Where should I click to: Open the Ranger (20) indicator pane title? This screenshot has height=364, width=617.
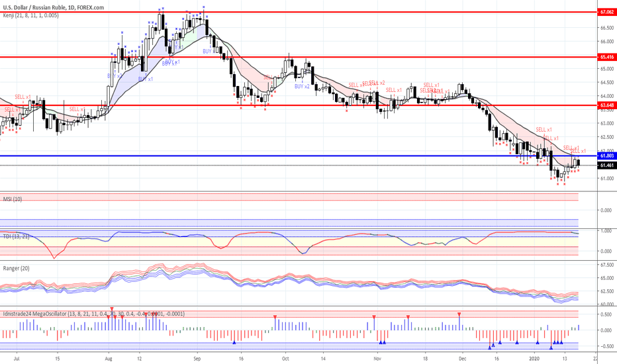coord(17,269)
